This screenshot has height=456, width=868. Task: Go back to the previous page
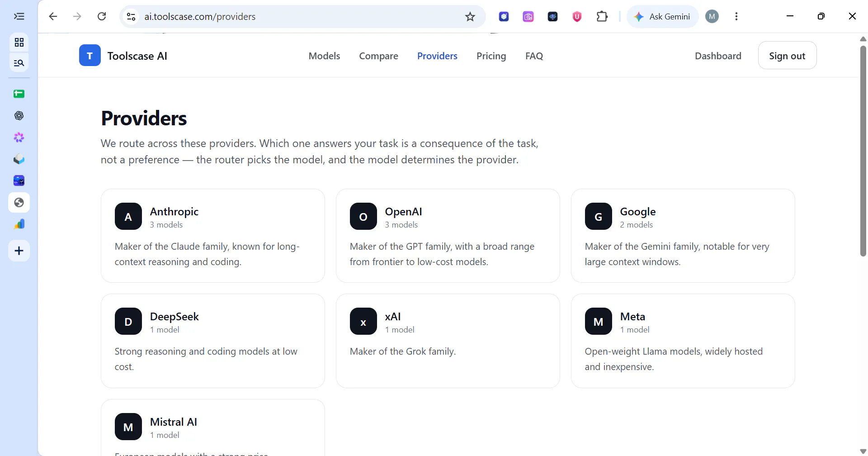pos(53,16)
